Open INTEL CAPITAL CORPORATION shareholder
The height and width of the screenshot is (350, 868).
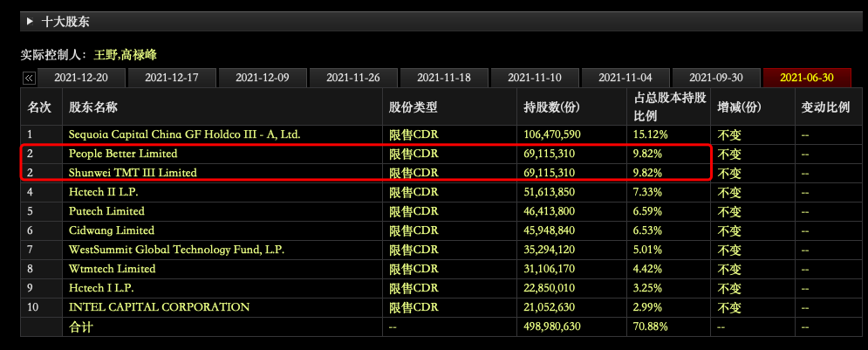[159, 307]
